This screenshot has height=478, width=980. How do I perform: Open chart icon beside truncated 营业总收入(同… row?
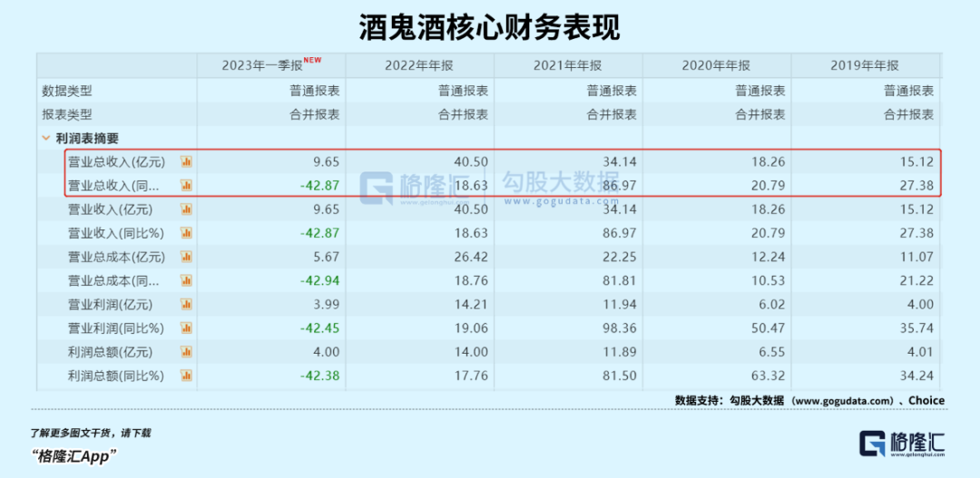[x=186, y=185]
